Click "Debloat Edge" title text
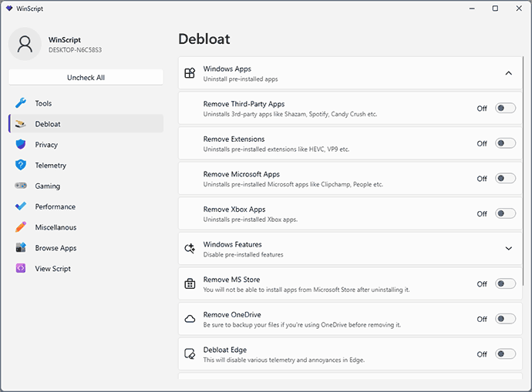The height and width of the screenshot is (392, 532). pos(225,350)
